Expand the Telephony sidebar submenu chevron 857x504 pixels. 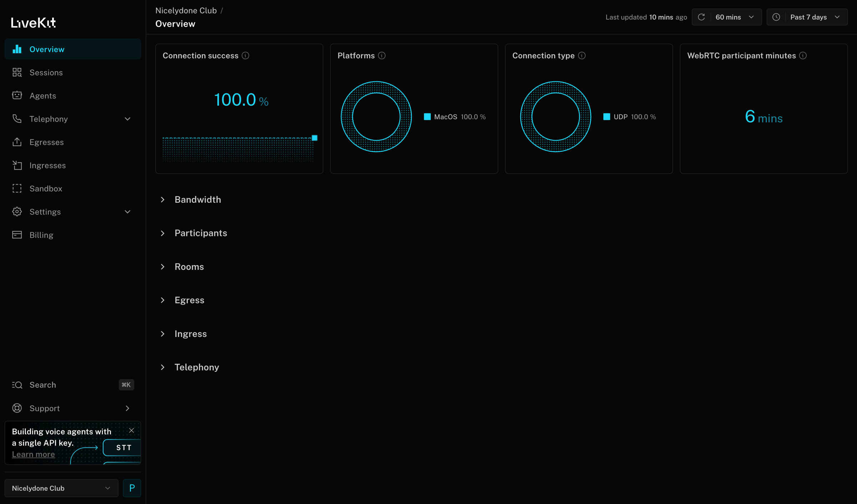tap(127, 119)
